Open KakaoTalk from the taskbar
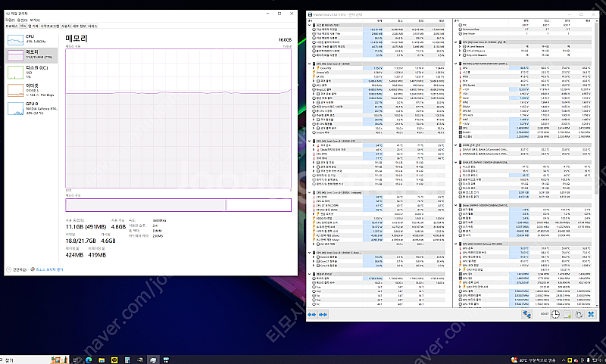 click(x=114, y=359)
